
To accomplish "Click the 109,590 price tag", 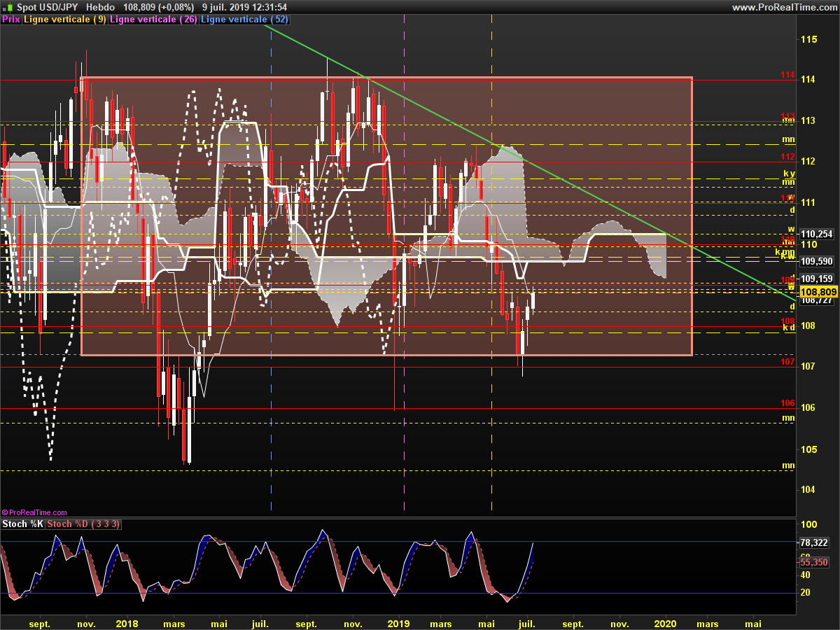I will (817, 261).
